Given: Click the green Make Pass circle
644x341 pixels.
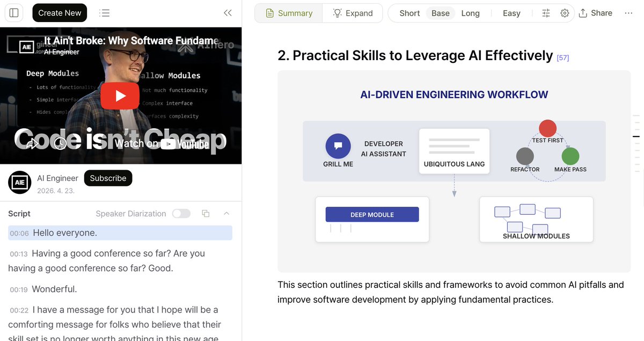Looking at the screenshot, I should coord(570,156).
